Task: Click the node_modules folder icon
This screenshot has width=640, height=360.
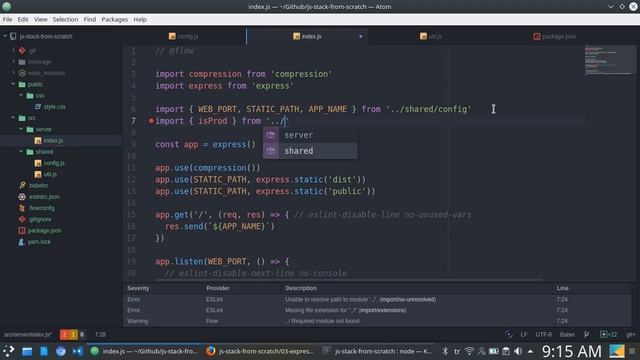Action: point(22,73)
